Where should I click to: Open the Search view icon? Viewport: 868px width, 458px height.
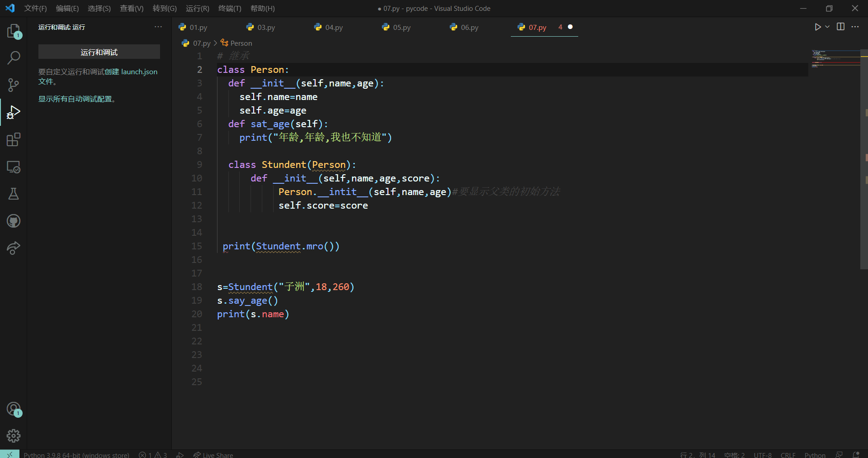click(x=14, y=57)
